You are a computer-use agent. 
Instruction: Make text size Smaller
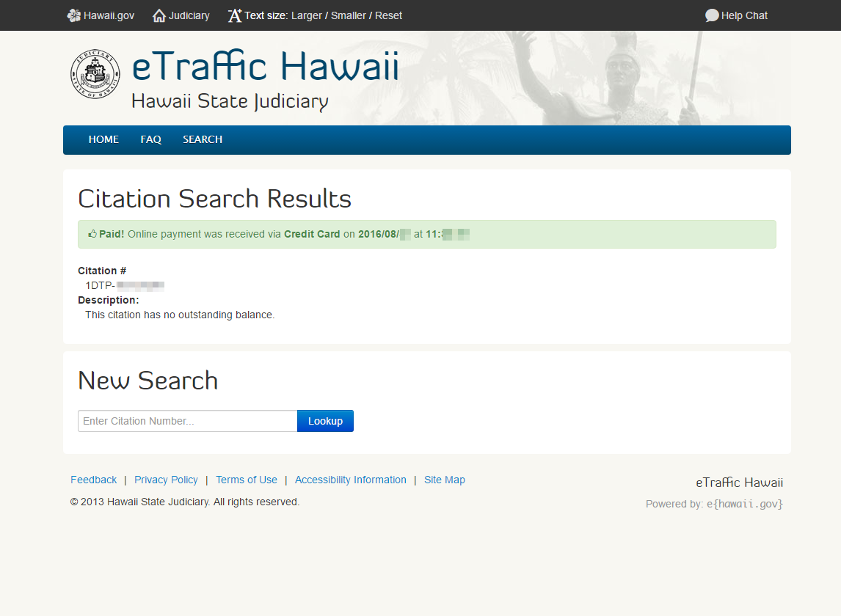tap(348, 15)
